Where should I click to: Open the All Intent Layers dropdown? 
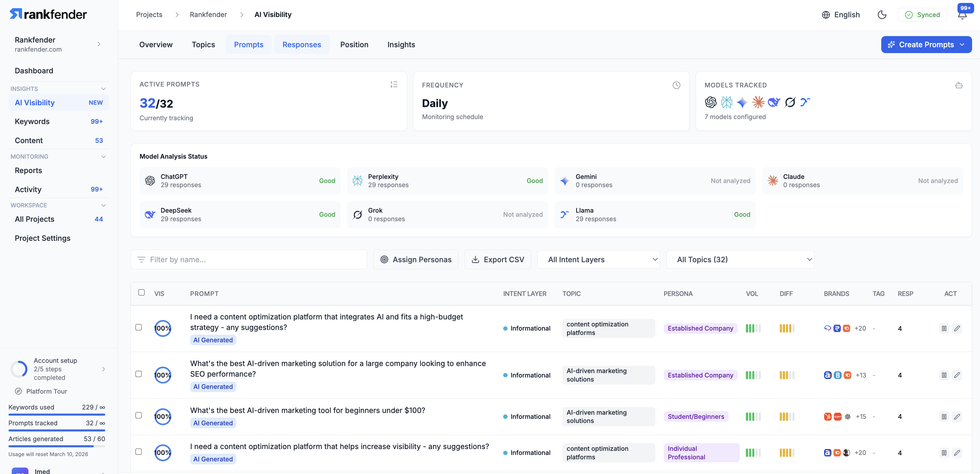pos(598,259)
